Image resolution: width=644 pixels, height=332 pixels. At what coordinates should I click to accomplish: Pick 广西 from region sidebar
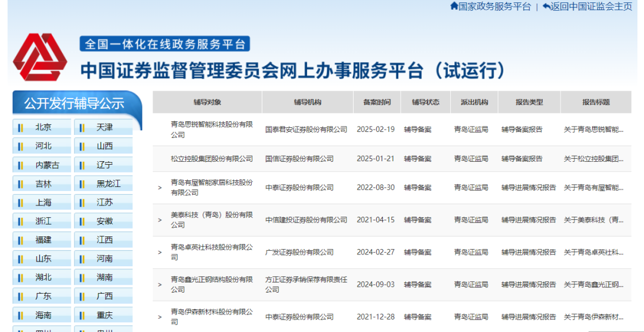point(104,296)
